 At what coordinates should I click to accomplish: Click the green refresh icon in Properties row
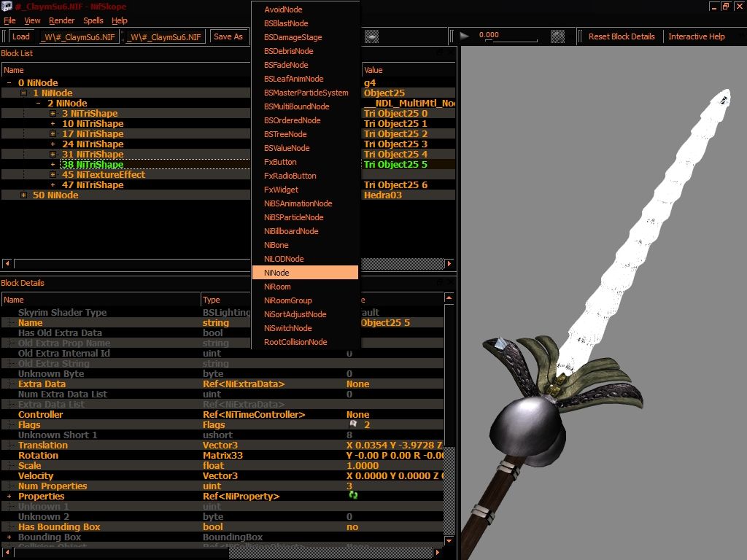tap(353, 495)
